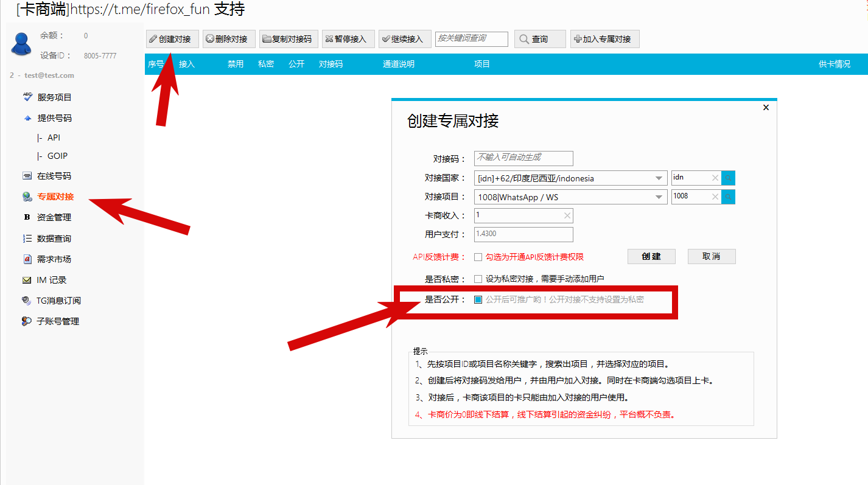This screenshot has height=485, width=868.
Task: Select the GOIP sub-item under 提供号码
Action: (57, 156)
